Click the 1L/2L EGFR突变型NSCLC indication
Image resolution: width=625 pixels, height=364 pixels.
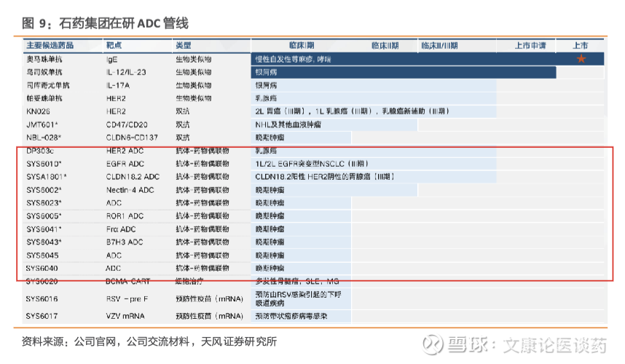tap(312, 164)
